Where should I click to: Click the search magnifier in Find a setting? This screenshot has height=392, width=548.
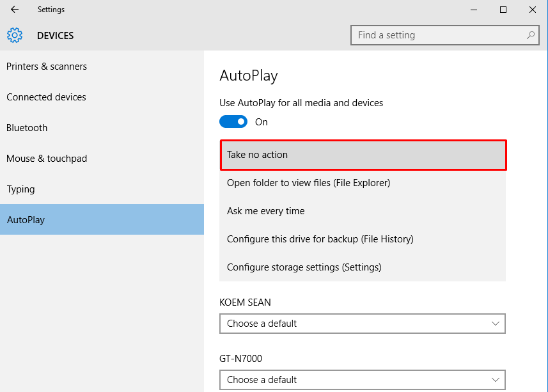click(x=531, y=35)
